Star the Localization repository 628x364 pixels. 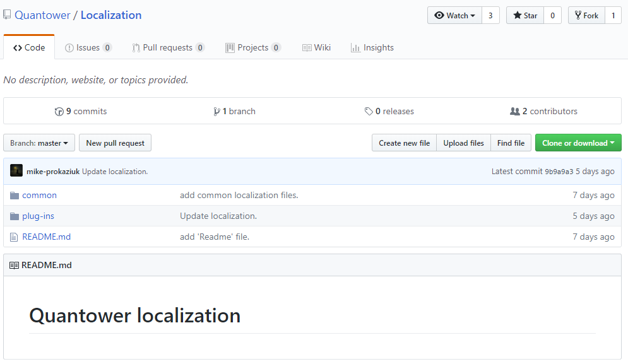tap(525, 16)
